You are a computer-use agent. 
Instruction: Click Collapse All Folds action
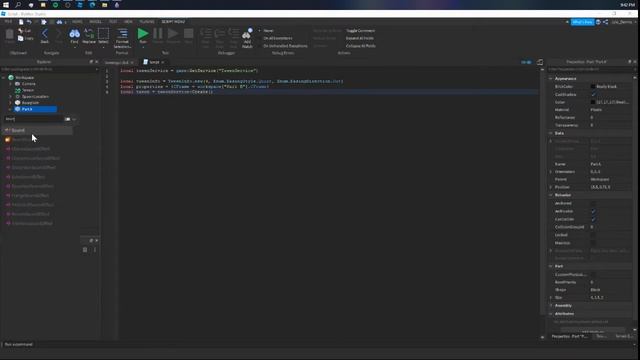361,46
